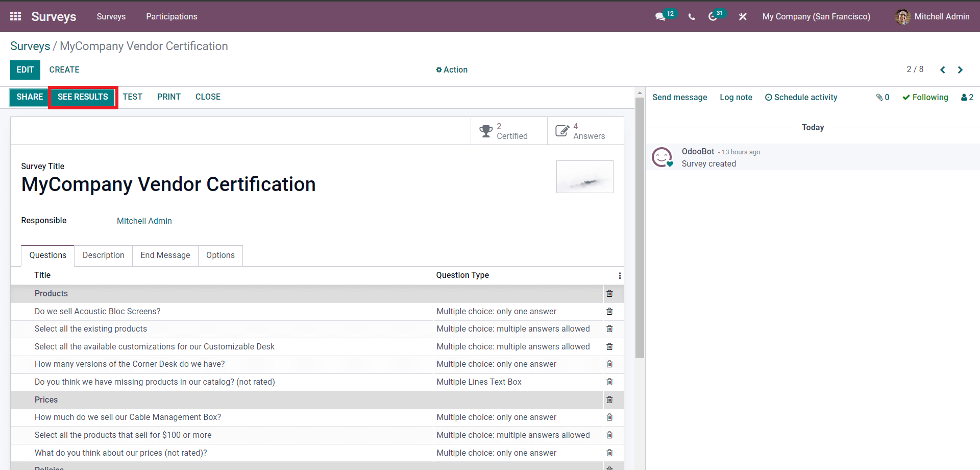Switch to the Questions tab

(x=47, y=255)
